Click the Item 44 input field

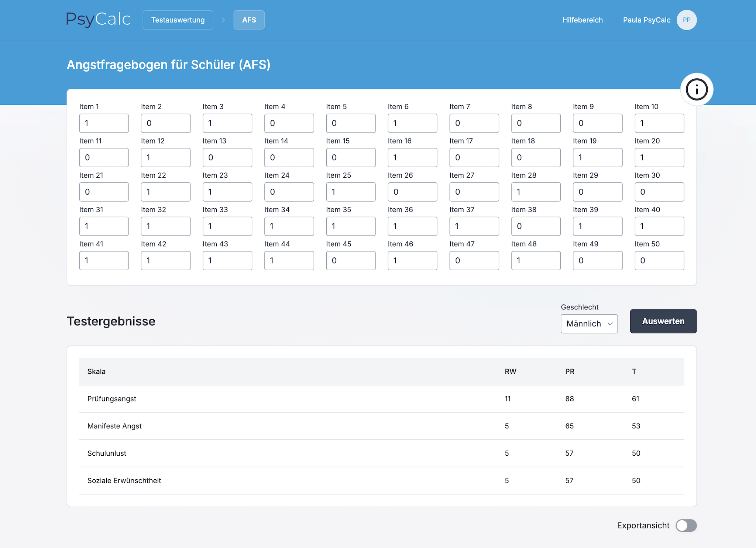click(x=289, y=261)
